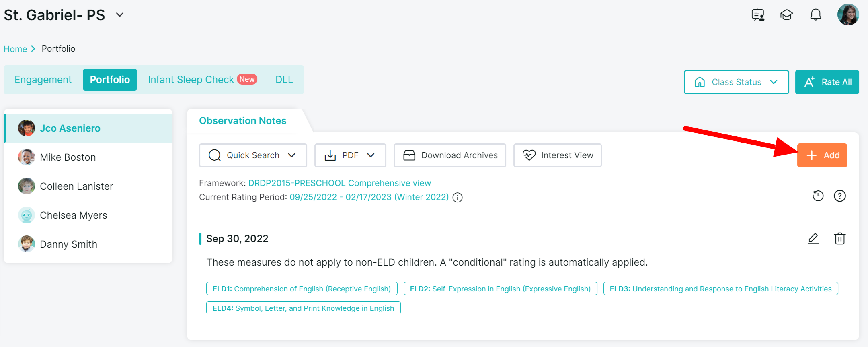
Task: Switch to the DLL tab
Action: tap(284, 80)
